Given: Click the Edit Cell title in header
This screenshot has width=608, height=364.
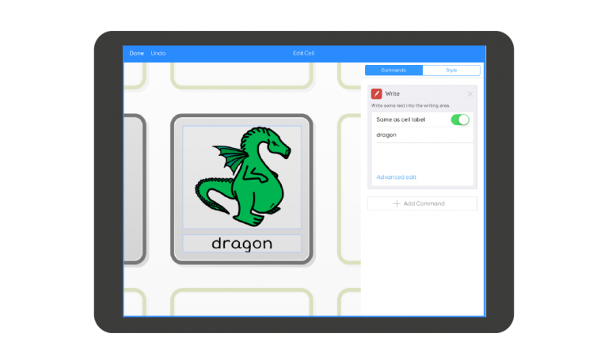Looking at the screenshot, I should 304,53.
